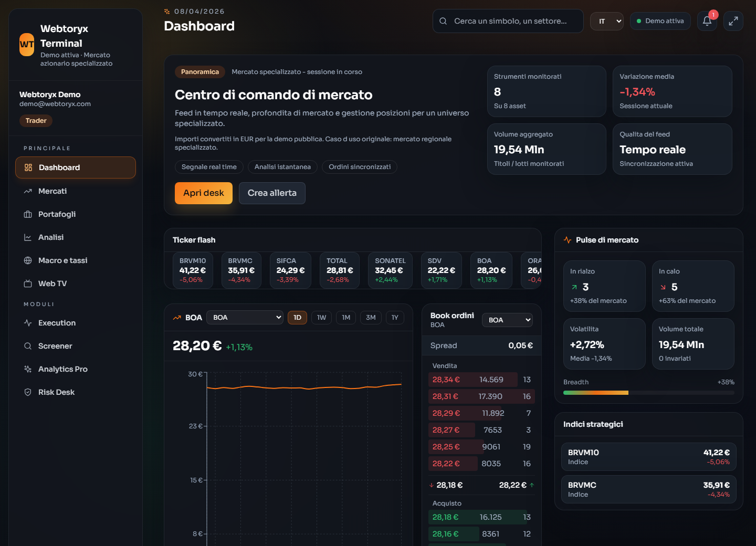The width and height of the screenshot is (756, 546).
Task: Click the Demo attiva status indicator
Action: 660,21
